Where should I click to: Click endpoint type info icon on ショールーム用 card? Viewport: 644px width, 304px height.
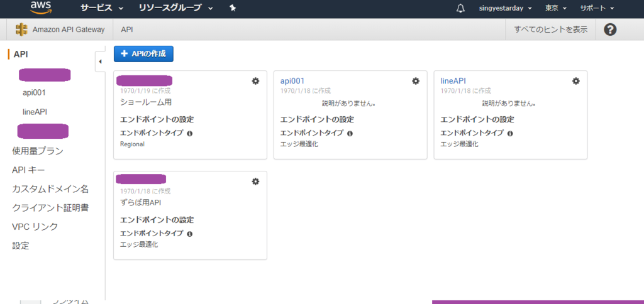(189, 134)
